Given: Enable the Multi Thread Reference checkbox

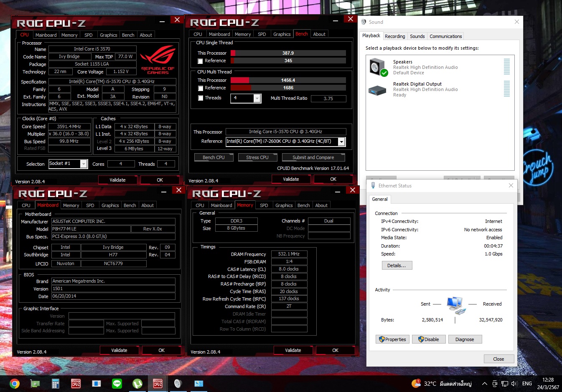Looking at the screenshot, I should 201,88.
